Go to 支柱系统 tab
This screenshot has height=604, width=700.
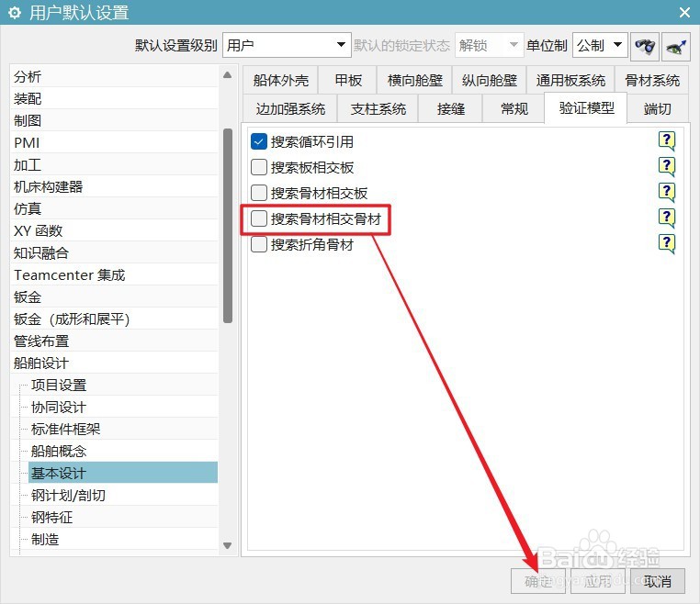point(378,109)
